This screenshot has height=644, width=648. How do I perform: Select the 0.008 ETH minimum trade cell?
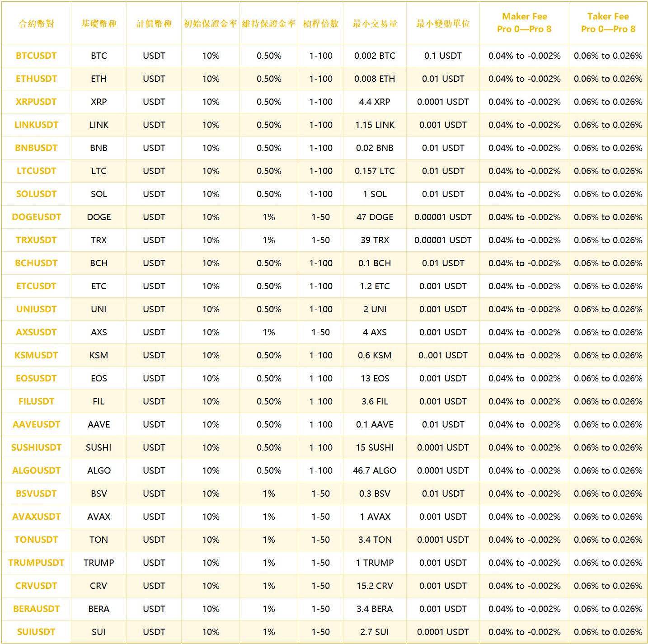[x=375, y=79]
